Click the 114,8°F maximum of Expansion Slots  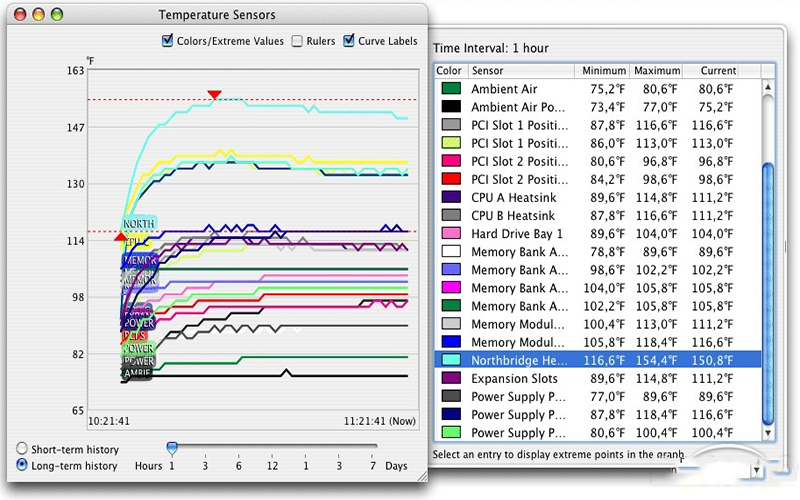(x=656, y=379)
